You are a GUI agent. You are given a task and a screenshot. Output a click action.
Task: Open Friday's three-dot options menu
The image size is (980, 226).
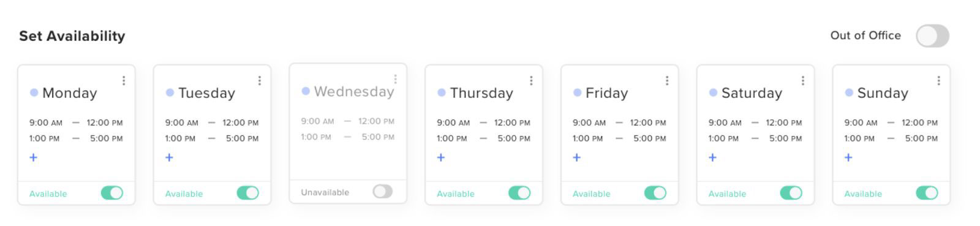(x=667, y=81)
